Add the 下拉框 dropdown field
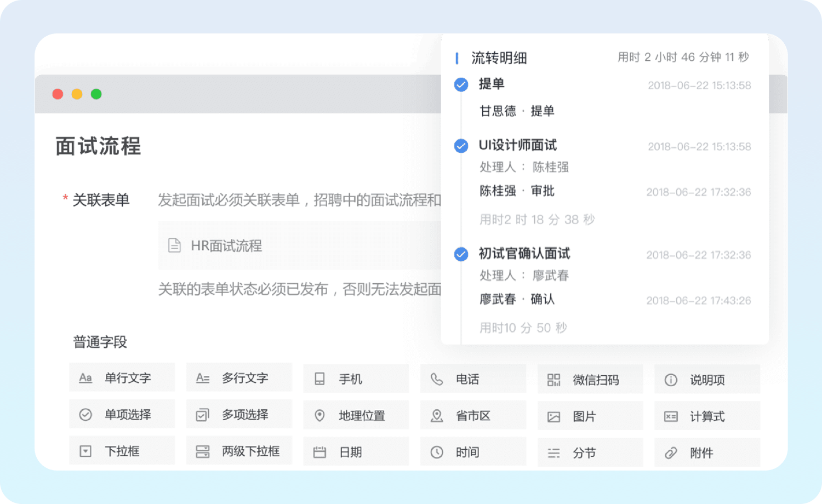 tap(122, 451)
